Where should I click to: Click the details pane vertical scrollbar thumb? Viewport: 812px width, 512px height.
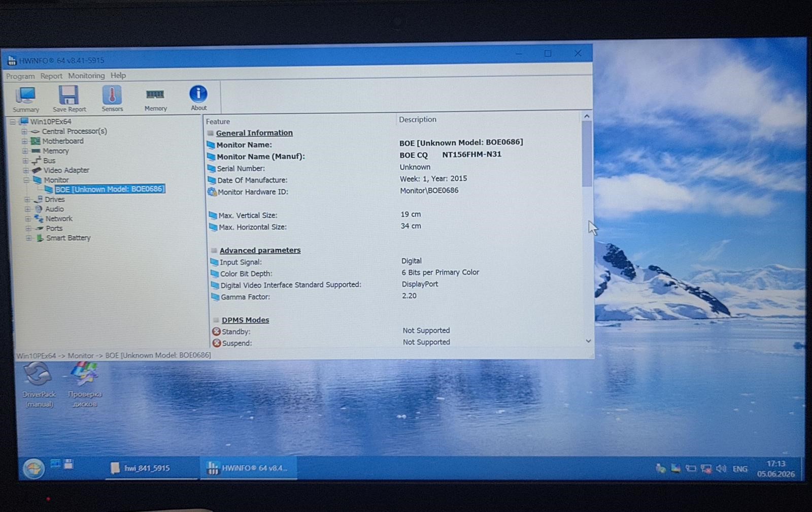point(587,154)
